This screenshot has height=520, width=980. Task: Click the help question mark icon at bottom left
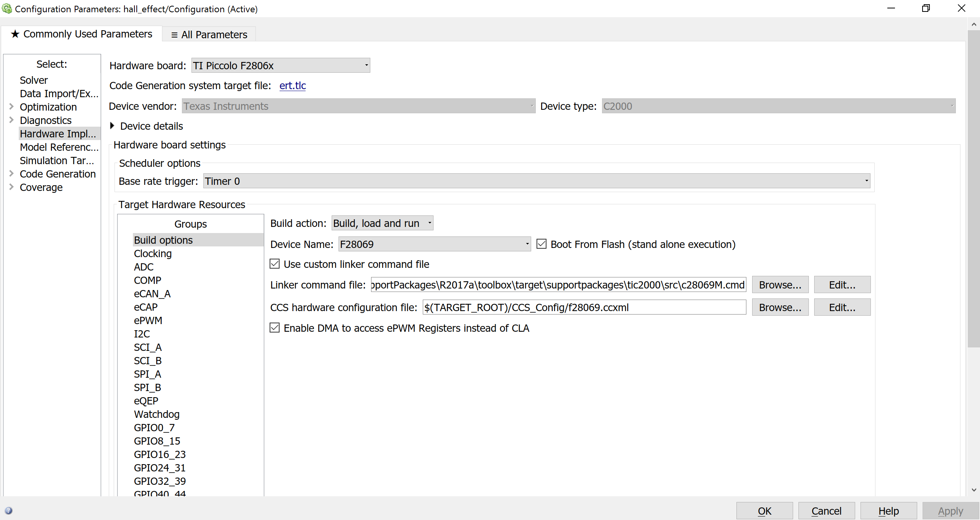click(8, 511)
